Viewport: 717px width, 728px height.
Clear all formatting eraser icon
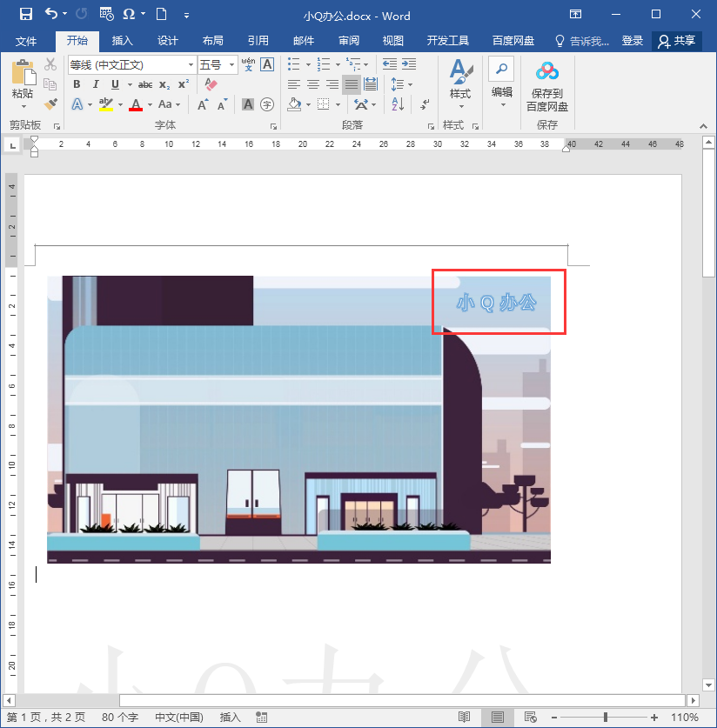click(x=211, y=84)
